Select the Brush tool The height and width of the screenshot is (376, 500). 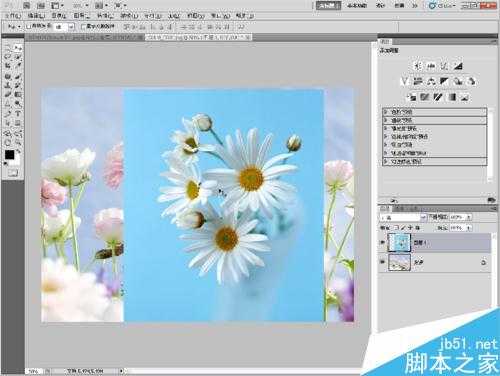(x=18, y=77)
